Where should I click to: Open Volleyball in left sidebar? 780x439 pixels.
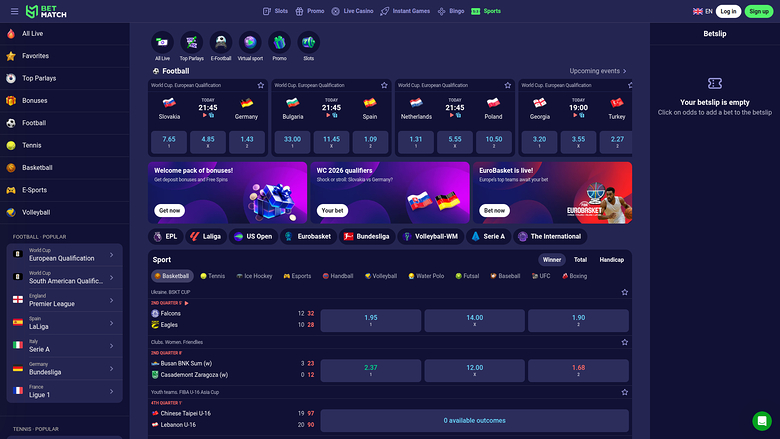click(x=65, y=213)
